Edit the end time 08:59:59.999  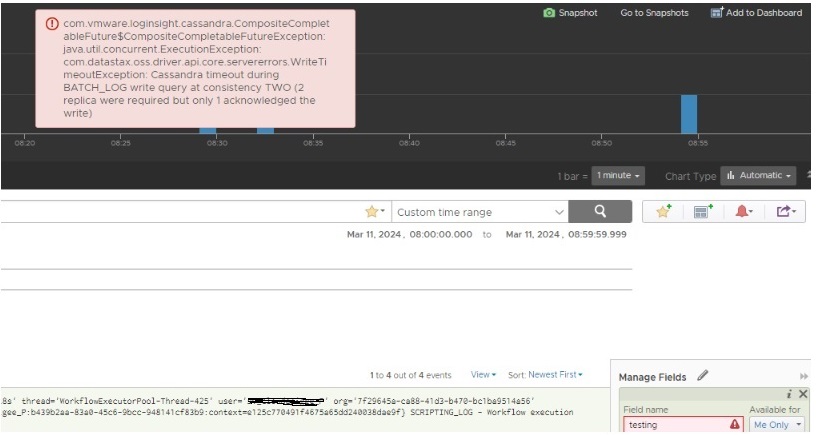click(x=597, y=235)
